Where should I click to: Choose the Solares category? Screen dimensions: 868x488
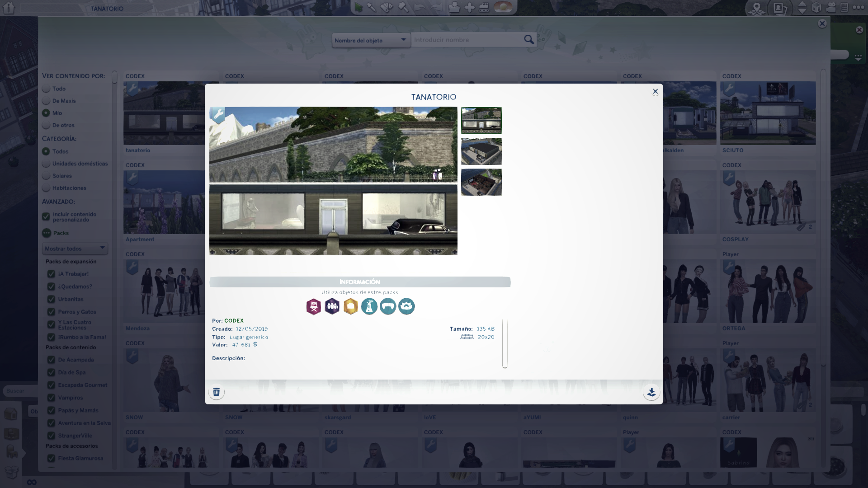coord(46,176)
